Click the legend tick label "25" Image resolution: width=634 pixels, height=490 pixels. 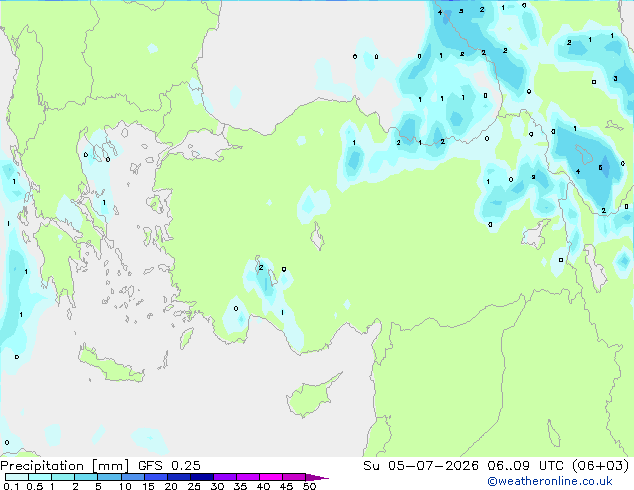194,486
